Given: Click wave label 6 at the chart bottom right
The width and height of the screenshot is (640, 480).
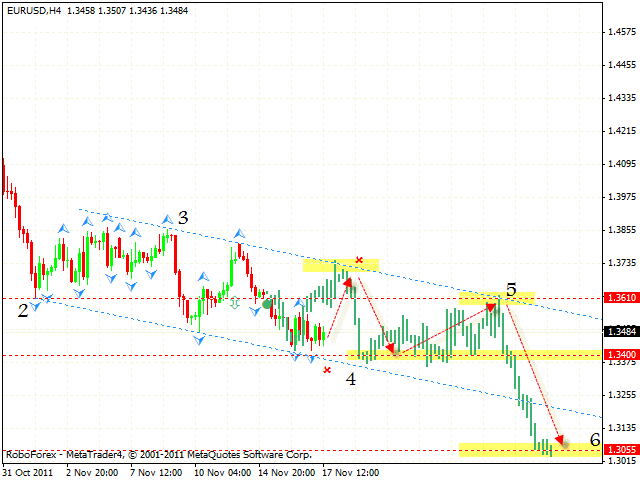Looking at the screenshot, I should pos(594,440).
